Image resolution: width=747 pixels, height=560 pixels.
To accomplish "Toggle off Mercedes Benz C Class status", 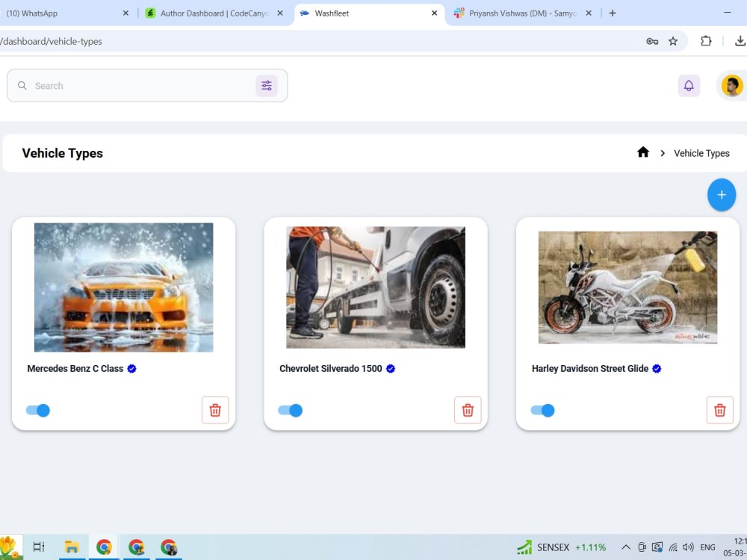I will point(37,411).
